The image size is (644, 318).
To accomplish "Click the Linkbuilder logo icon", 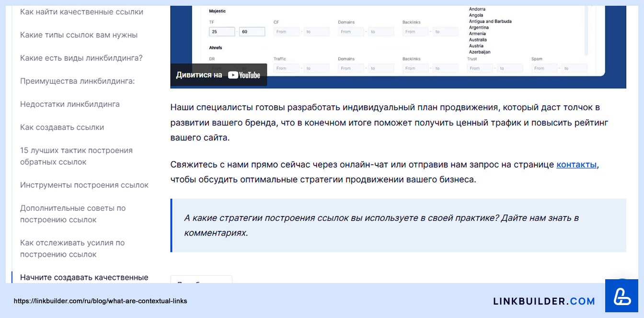I will (x=621, y=295).
